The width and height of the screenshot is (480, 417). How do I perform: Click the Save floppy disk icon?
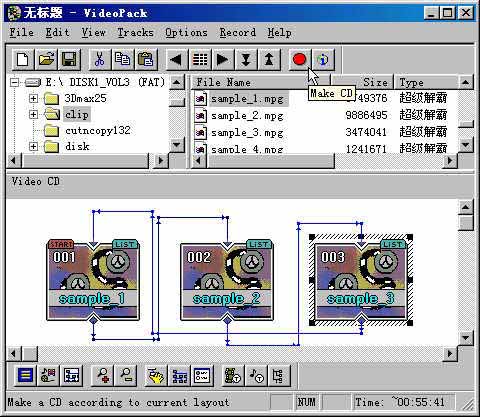69,60
